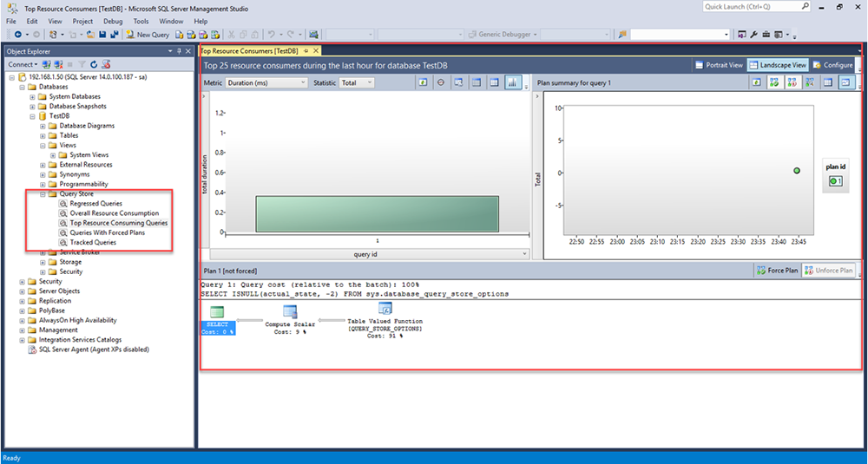Screen dimensions: 868x464
Task: Click the New Query toolbar button
Action: click(148, 35)
